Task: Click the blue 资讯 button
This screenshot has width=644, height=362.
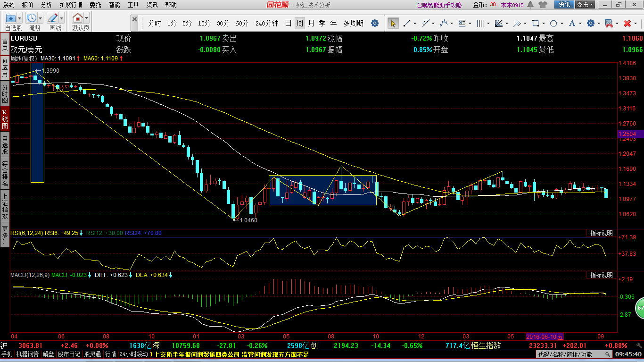Action: 565,5
